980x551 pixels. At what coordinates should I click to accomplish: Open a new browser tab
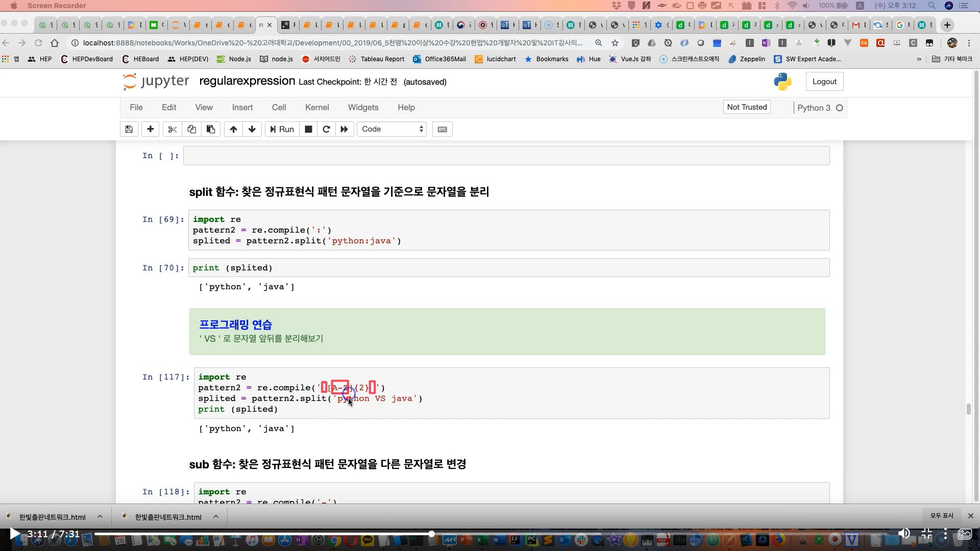point(947,24)
